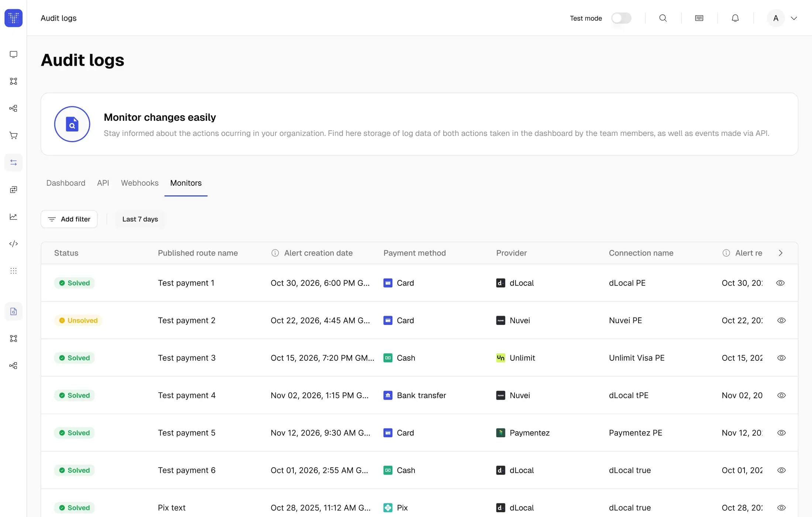Image resolution: width=812 pixels, height=517 pixels.
Task: Click the "Oct 22, 2026, 4:45 AM" creation date
Action: pos(320,320)
